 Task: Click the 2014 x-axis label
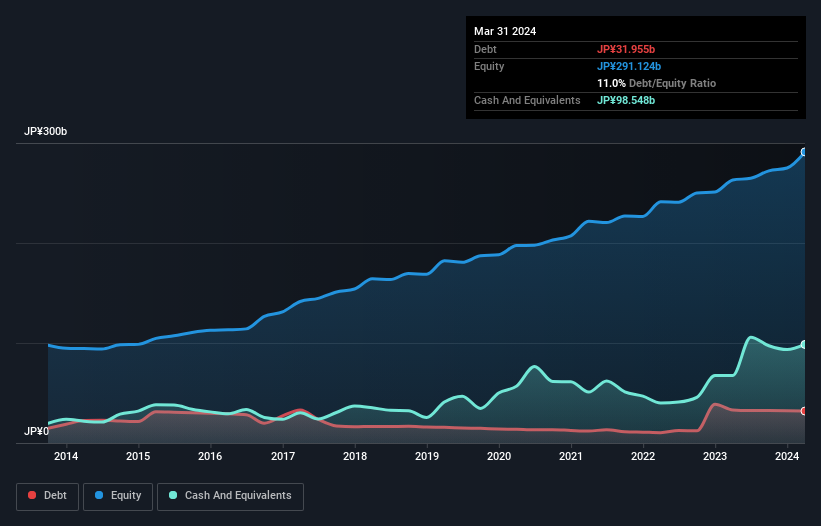point(66,457)
